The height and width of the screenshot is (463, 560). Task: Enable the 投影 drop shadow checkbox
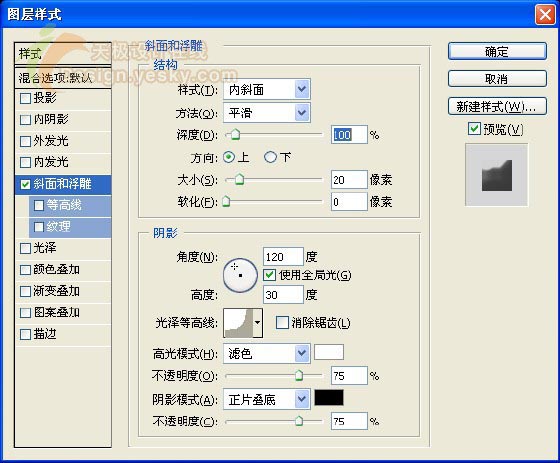25,98
